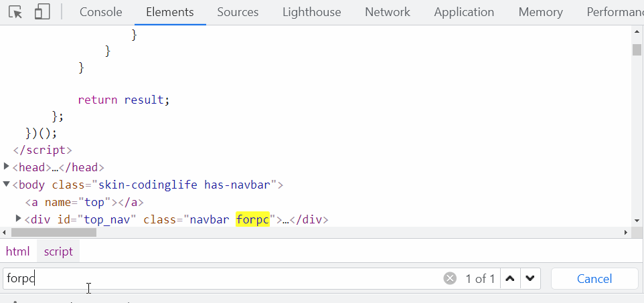Select html in the breadcrumb bar

pos(17,251)
